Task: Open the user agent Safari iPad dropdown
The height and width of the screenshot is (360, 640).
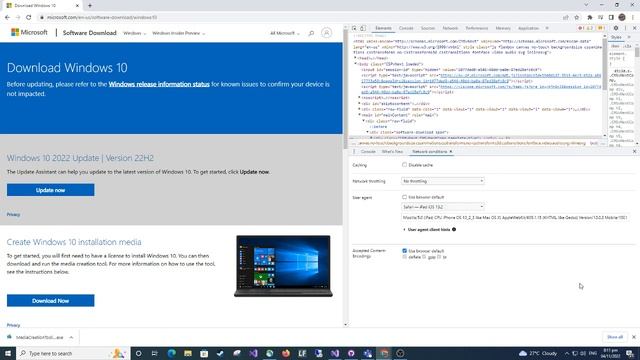Action: [x=443, y=207]
